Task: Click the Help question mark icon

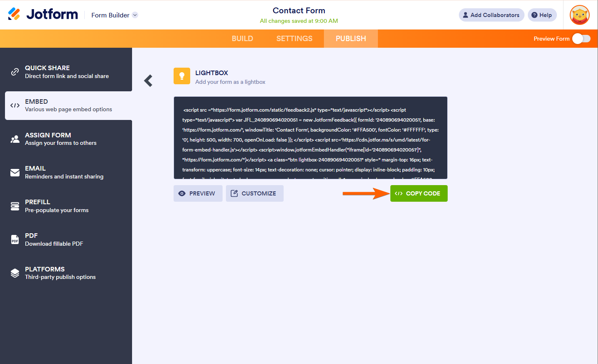Action: (x=534, y=15)
